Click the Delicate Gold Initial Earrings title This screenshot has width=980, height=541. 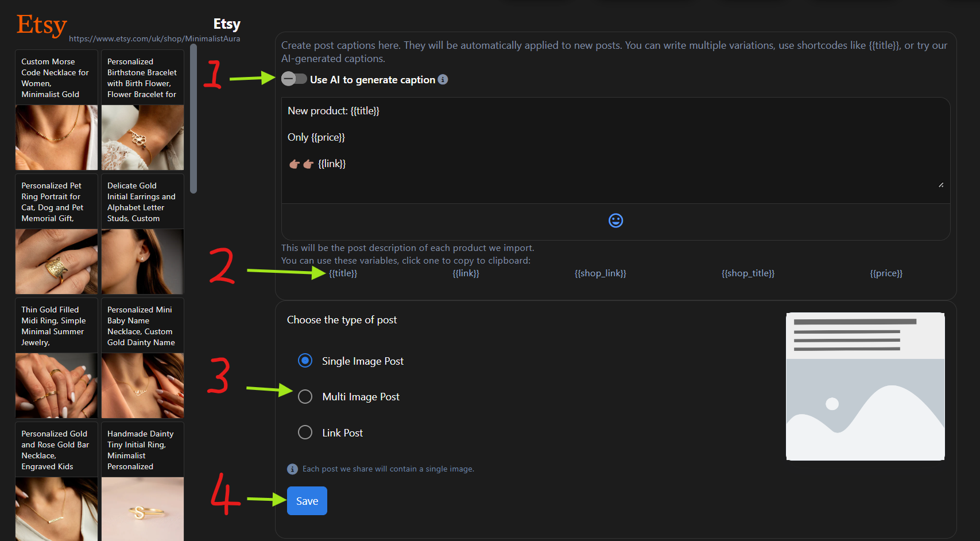click(141, 202)
